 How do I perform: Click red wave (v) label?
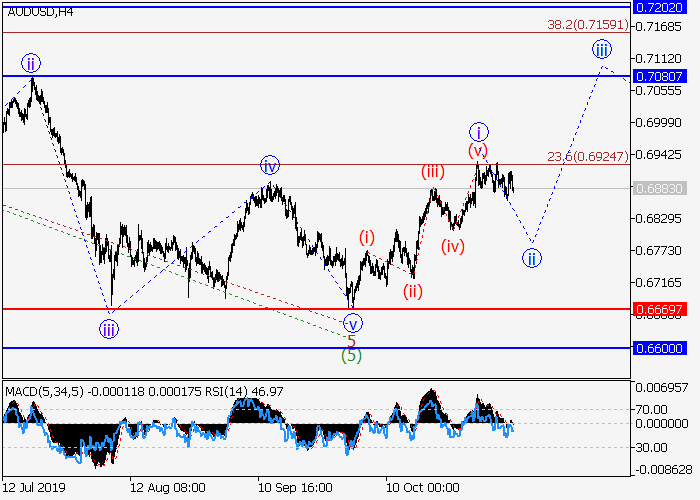pyautogui.click(x=478, y=150)
